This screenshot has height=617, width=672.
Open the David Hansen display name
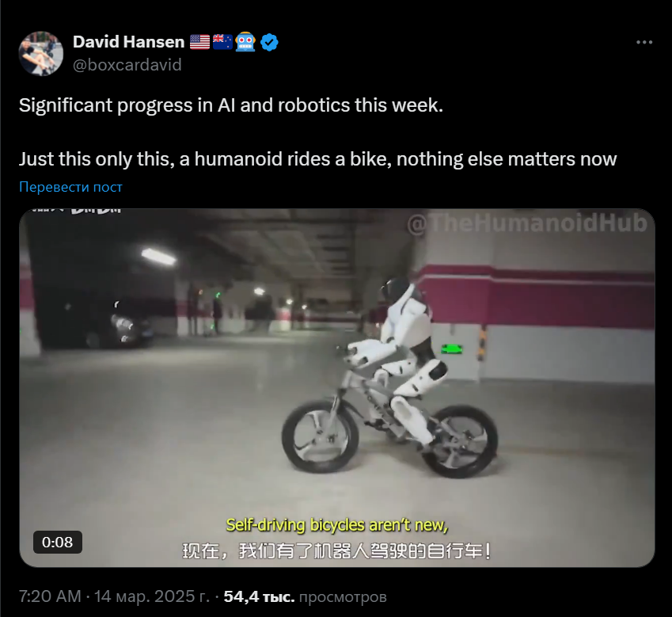128,42
